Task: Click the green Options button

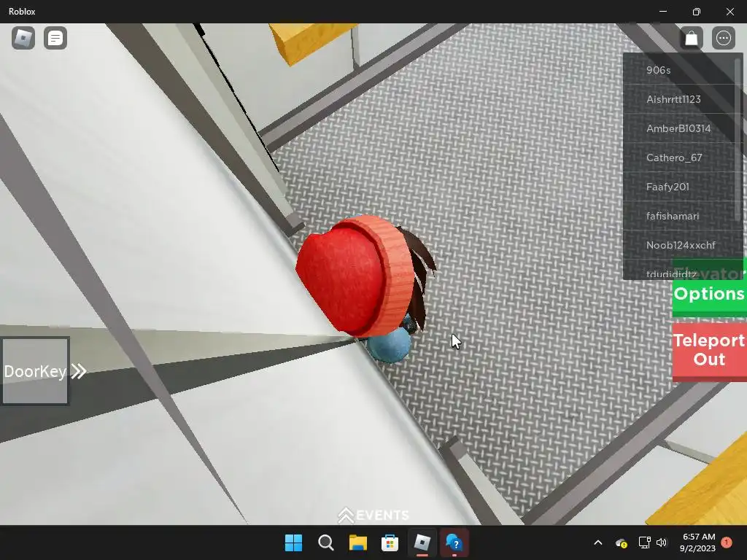Action: [709, 293]
